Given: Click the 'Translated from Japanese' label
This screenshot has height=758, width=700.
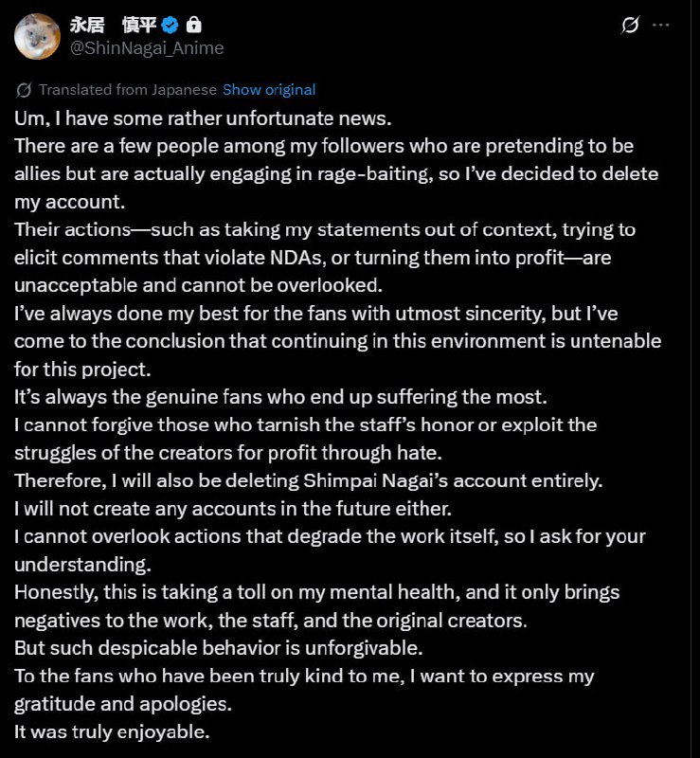Looking at the screenshot, I should pos(127,90).
